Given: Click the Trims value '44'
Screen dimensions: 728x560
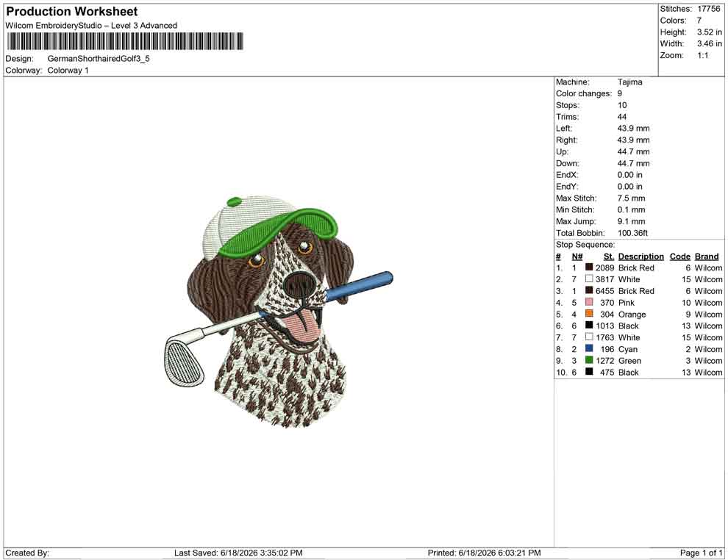Looking at the screenshot, I should pyautogui.click(x=622, y=117).
